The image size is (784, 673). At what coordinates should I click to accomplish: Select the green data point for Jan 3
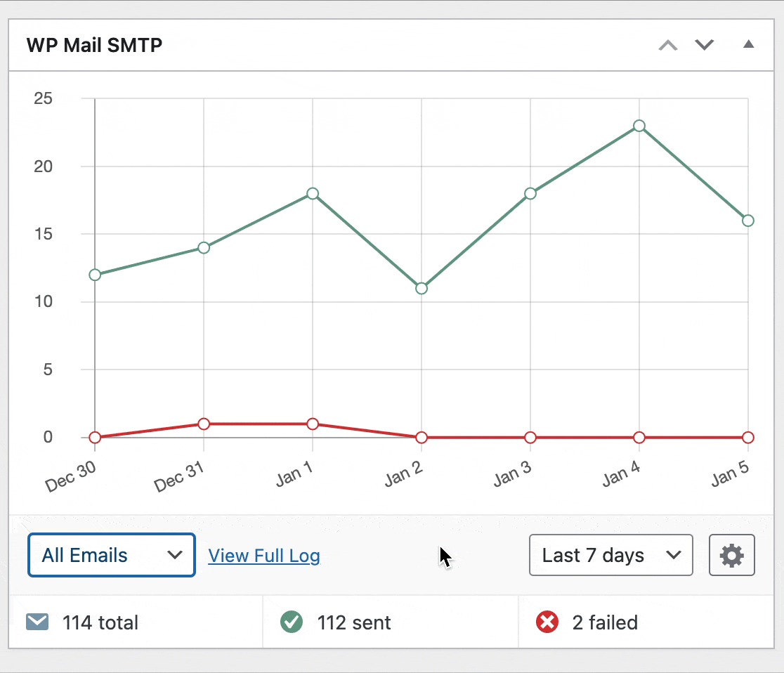click(530, 193)
